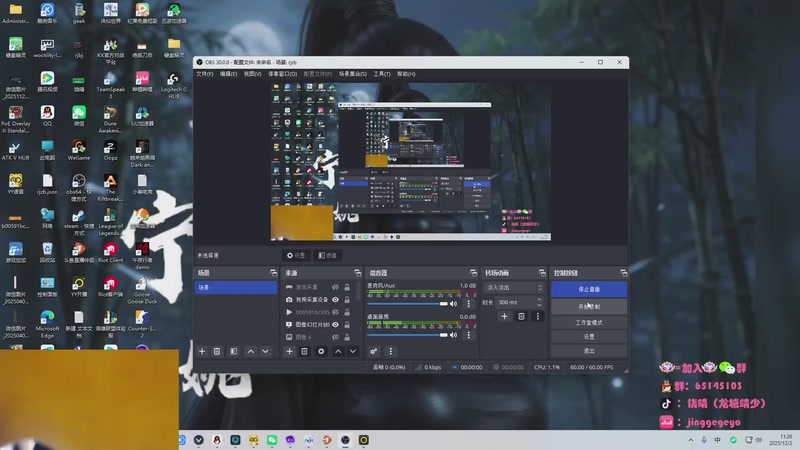Open the 文件(F) menu
Viewport: 800px width, 450px height.
coord(205,74)
